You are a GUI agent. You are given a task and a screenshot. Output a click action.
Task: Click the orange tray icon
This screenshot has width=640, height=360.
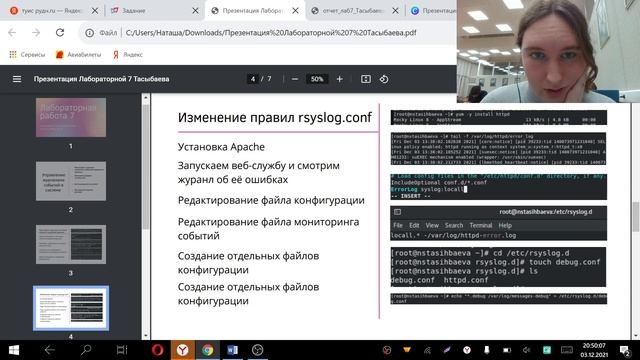[x=407, y=350]
